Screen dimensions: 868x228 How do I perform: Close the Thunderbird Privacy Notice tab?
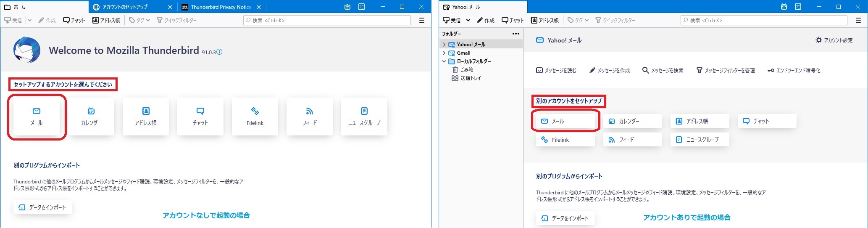[x=259, y=7]
